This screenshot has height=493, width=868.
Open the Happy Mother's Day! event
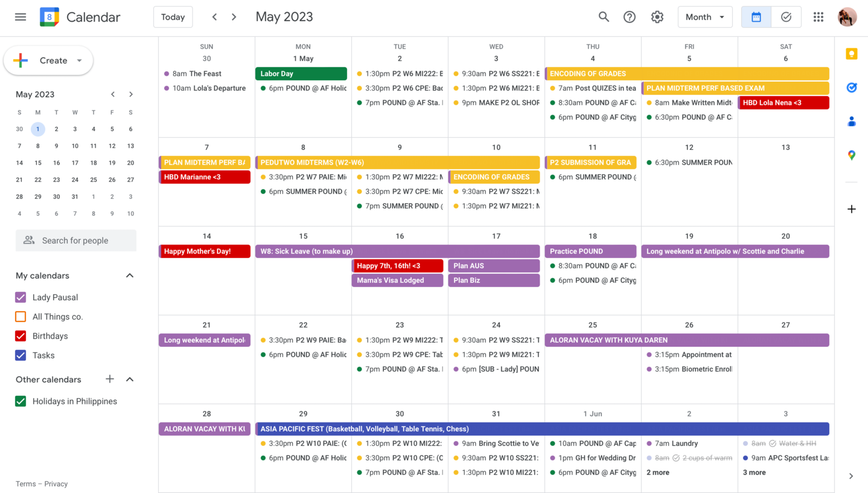point(205,251)
